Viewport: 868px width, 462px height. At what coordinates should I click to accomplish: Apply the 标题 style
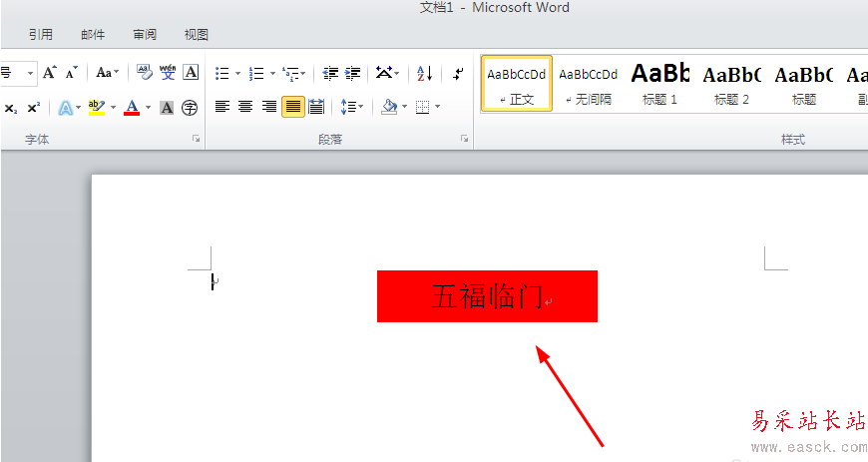click(804, 84)
